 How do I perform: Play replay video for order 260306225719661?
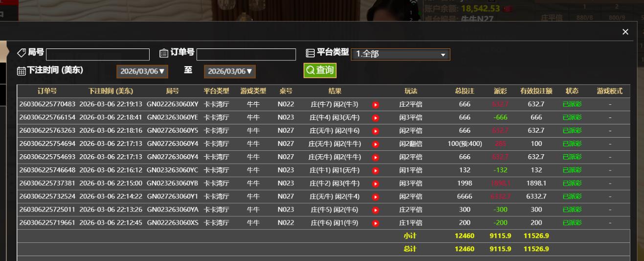pos(376,223)
